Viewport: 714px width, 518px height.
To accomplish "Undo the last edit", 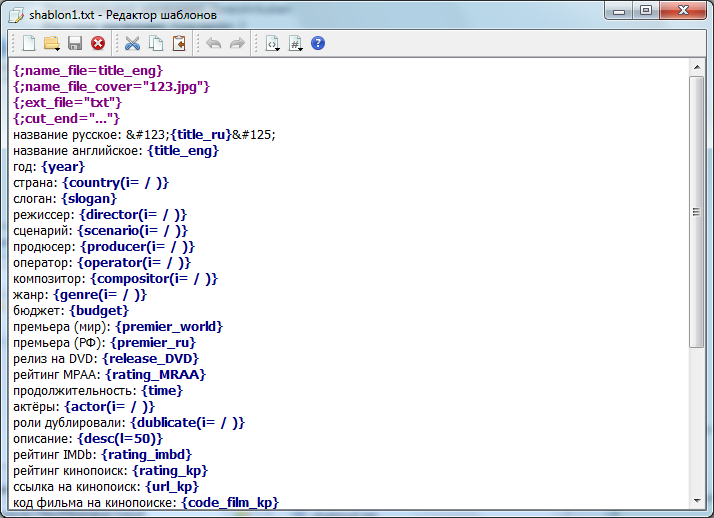I will point(213,43).
